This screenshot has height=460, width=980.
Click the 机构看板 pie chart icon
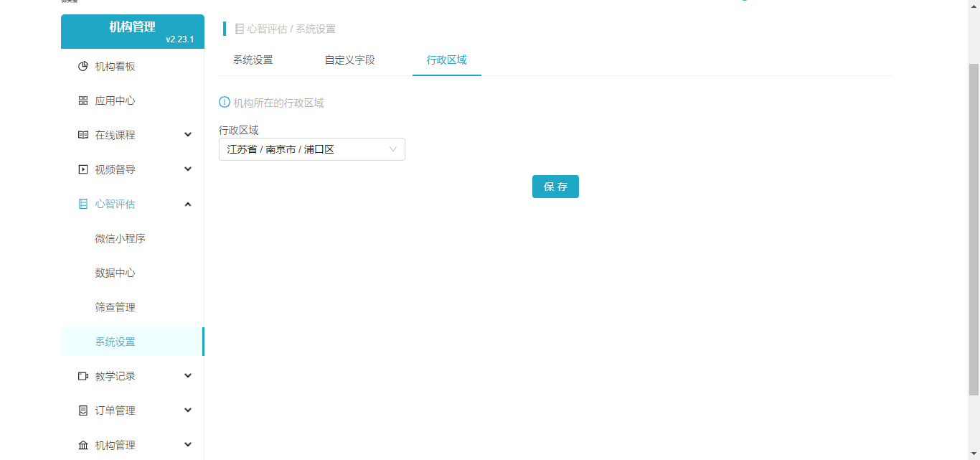(x=83, y=67)
